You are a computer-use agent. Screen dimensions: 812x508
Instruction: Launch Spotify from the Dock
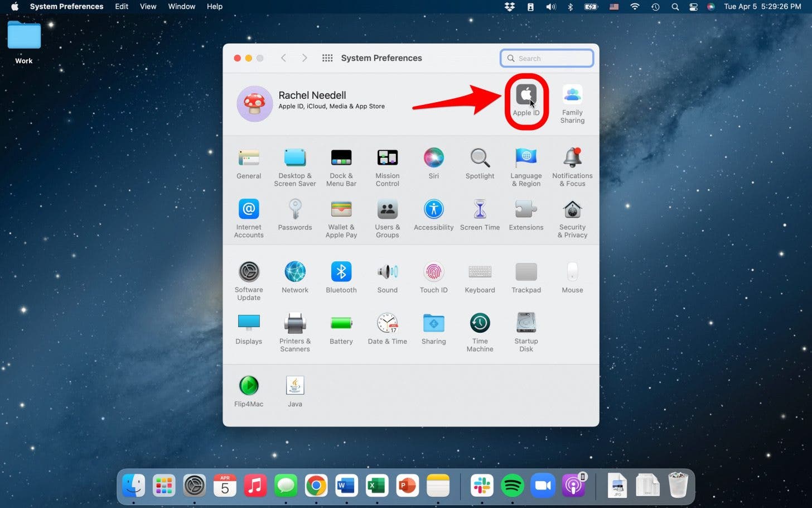[x=512, y=486]
